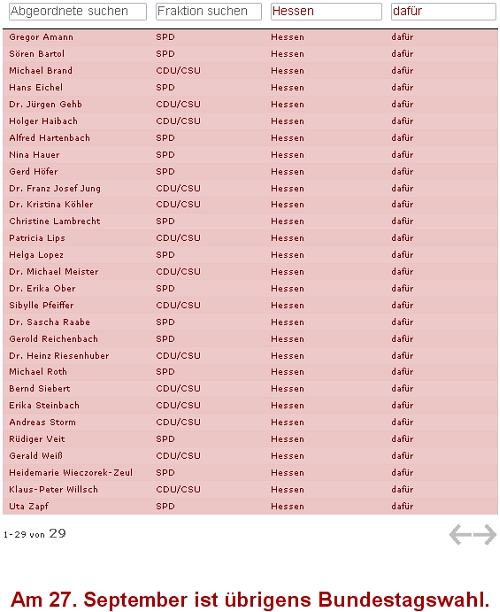Click SPD faction of Sören Bartol
The width and height of the screenshot is (500, 612).
[x=165, y=54]
